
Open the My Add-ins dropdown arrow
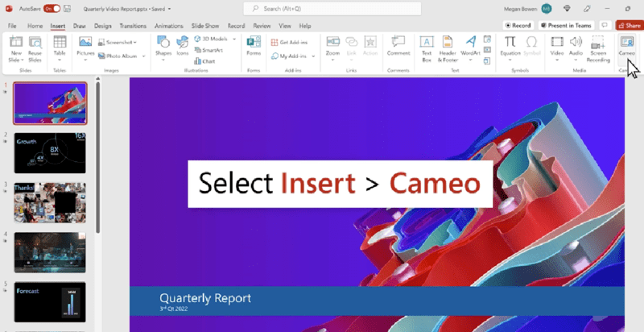tap(313, 56)
